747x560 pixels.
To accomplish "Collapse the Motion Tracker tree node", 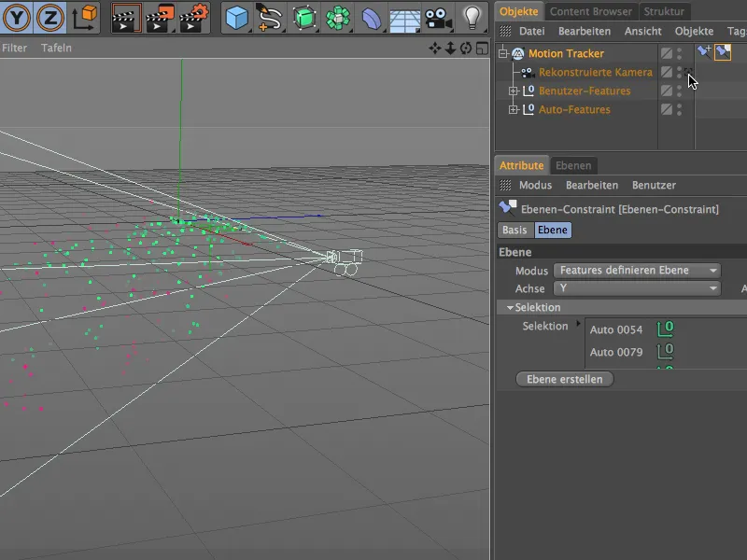I will [x=502, y=53].
